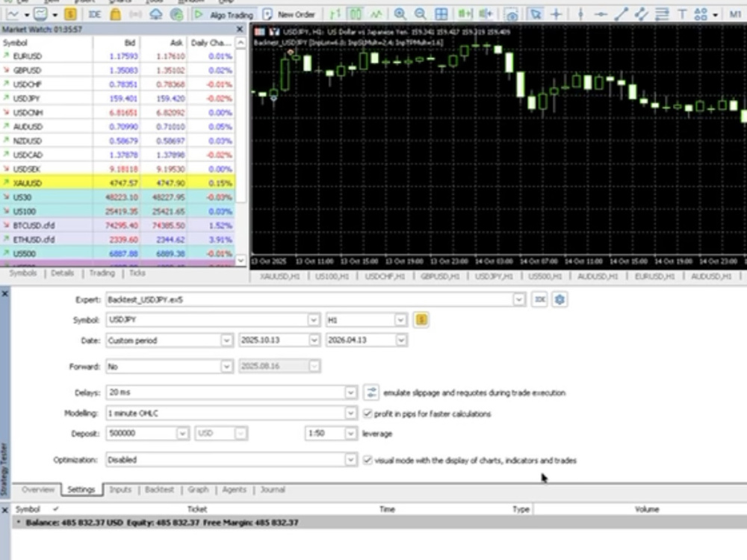This screenshot has height=560, width=747.
Task: Select the equidistant channel tool
Action: 641,14
